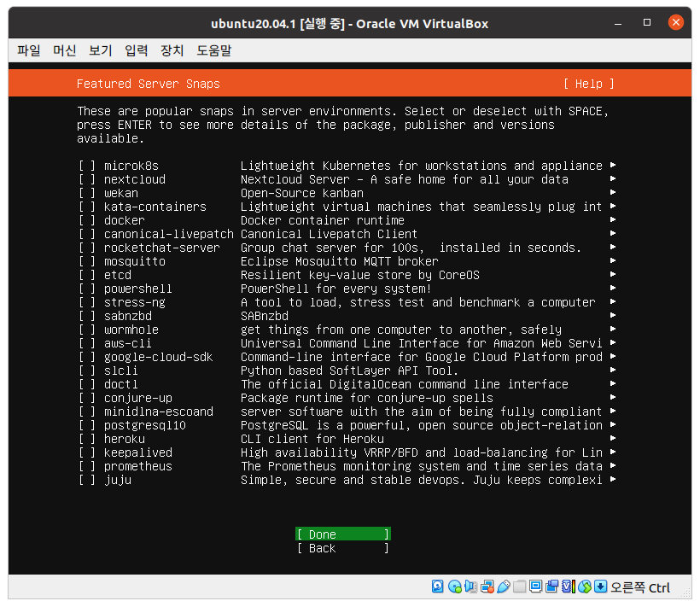
Task: Select the conjure-up snap name
Action: [138, 399]
